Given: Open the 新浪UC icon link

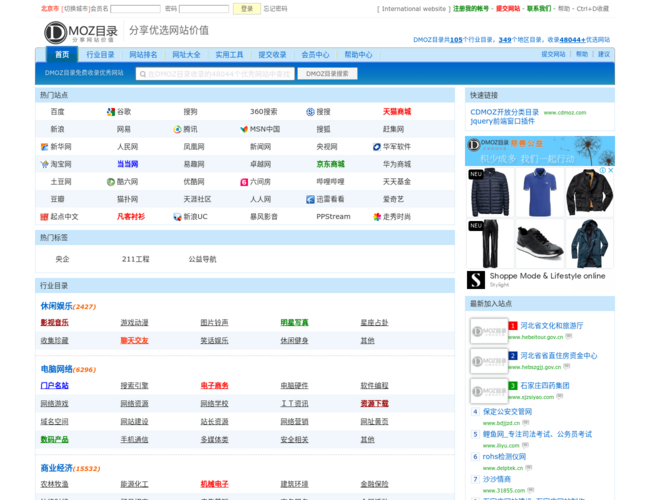Looking at the screenshot, I should point(177,216).
